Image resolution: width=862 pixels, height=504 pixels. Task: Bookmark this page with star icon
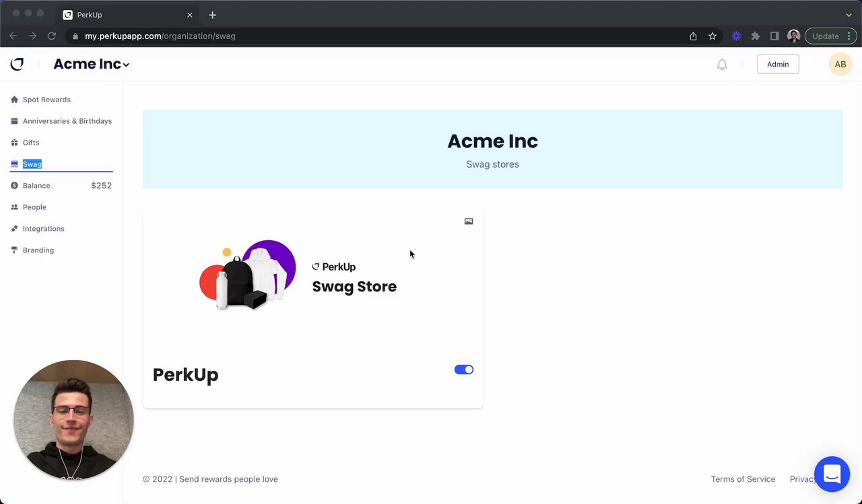tap(712, 36)
